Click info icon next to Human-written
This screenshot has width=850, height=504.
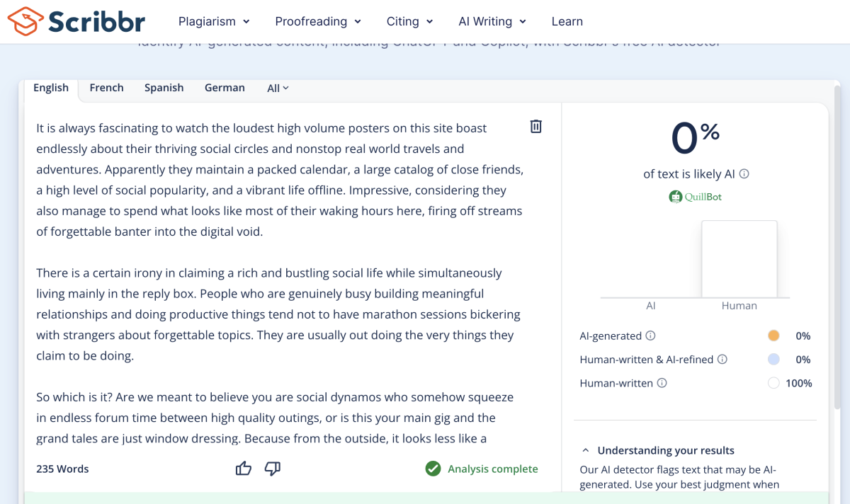[x=662, y=383]
